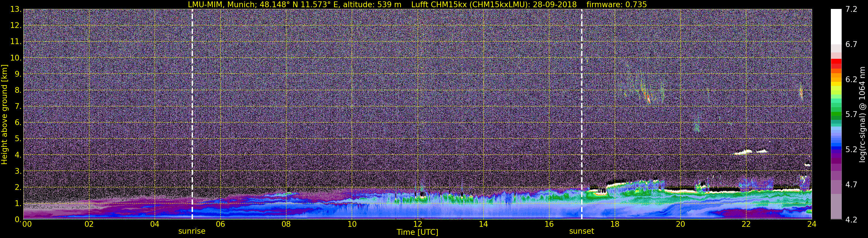Click the height axis tick label 13
This screenshot has height=238, width=868.
[16, 10]
